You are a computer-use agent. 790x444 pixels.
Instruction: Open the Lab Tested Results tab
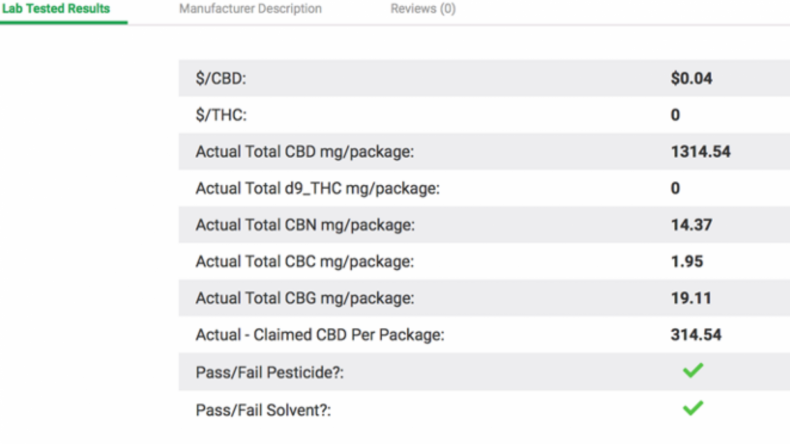[x=56, y=9]
